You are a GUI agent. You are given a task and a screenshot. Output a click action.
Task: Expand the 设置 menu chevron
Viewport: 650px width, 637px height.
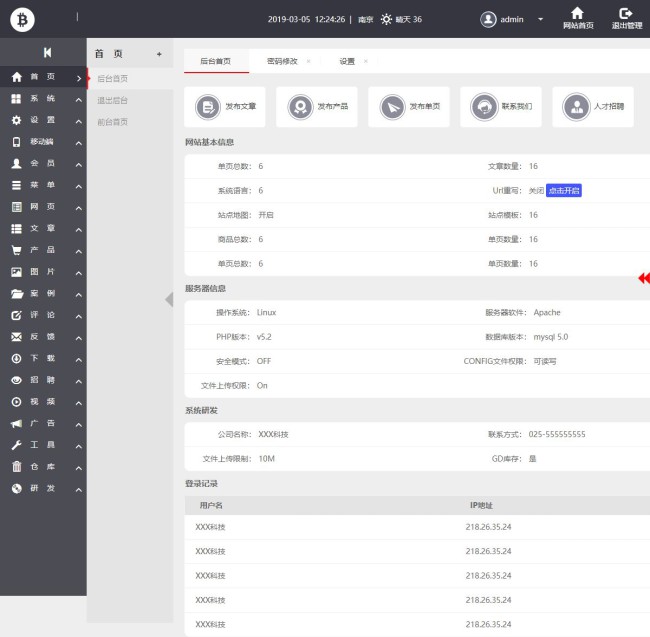79,121
